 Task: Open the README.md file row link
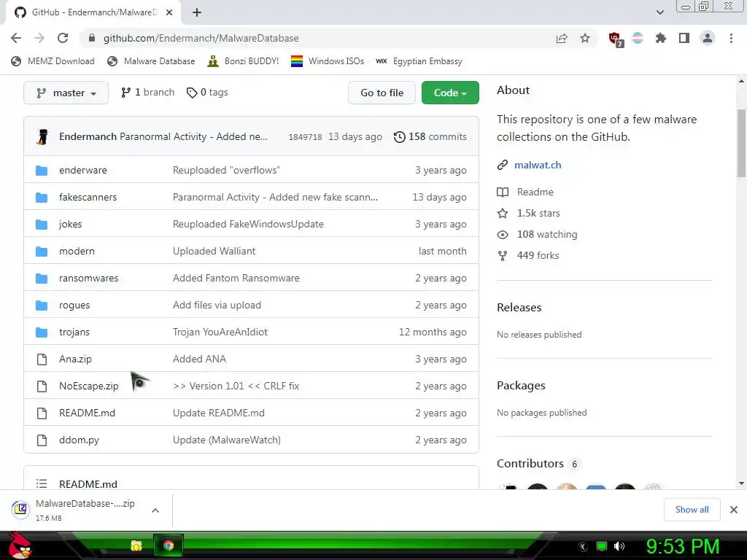[x=88, y=413]
